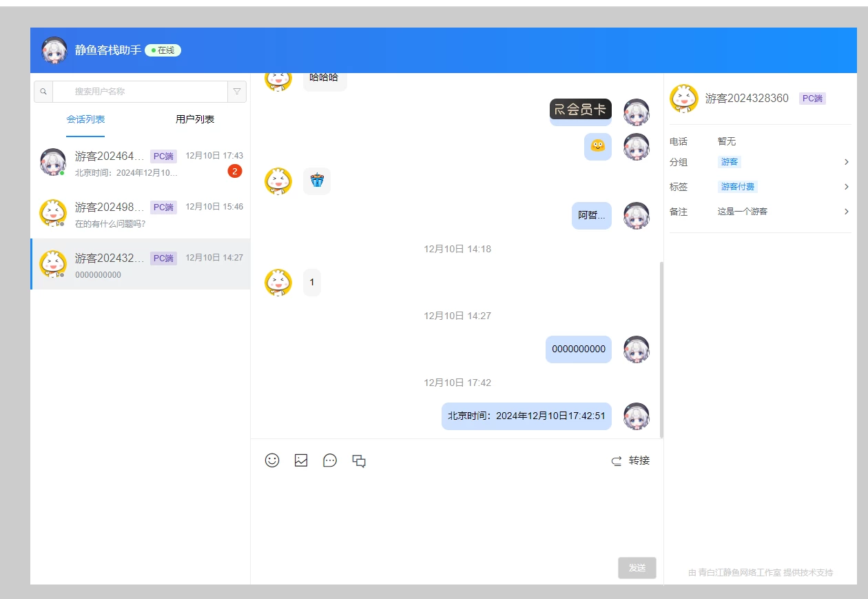Toggle the 在线 online status badge
Viewport: 868px width, 599px height.
click(163, 50)
